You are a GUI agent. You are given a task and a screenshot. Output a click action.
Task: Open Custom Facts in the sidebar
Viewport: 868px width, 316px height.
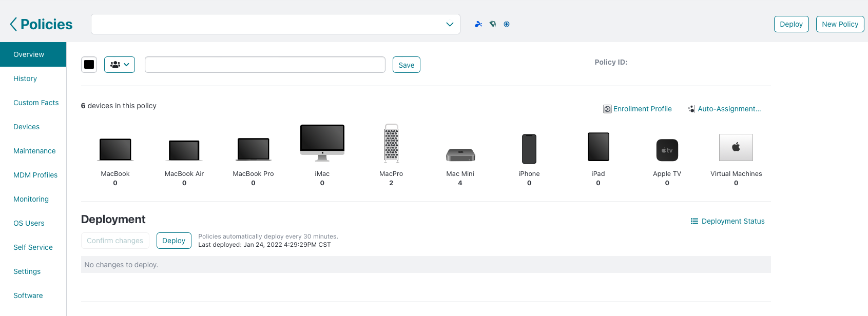click(x=36, y=103)
